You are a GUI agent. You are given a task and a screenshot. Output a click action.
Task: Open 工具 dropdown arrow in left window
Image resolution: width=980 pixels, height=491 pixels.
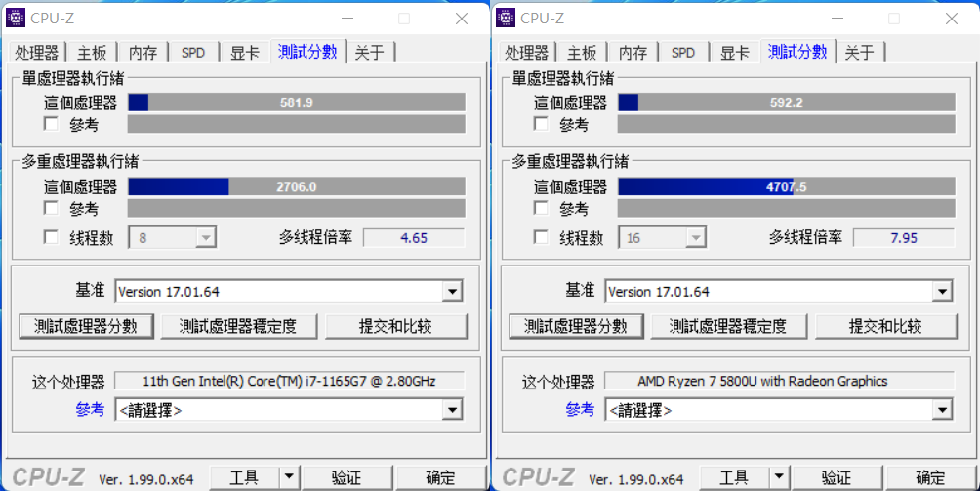tap(289, 478)
